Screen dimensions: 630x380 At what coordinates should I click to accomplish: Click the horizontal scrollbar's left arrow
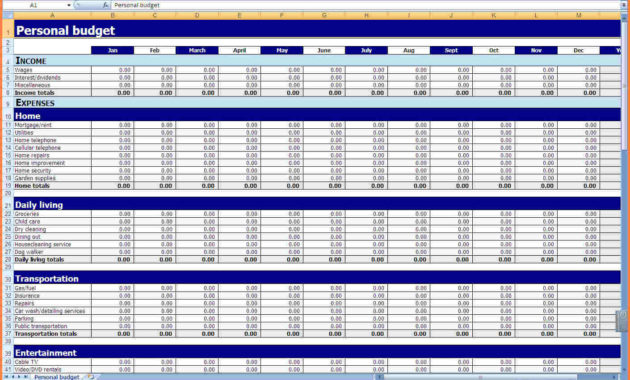point(379,377)
